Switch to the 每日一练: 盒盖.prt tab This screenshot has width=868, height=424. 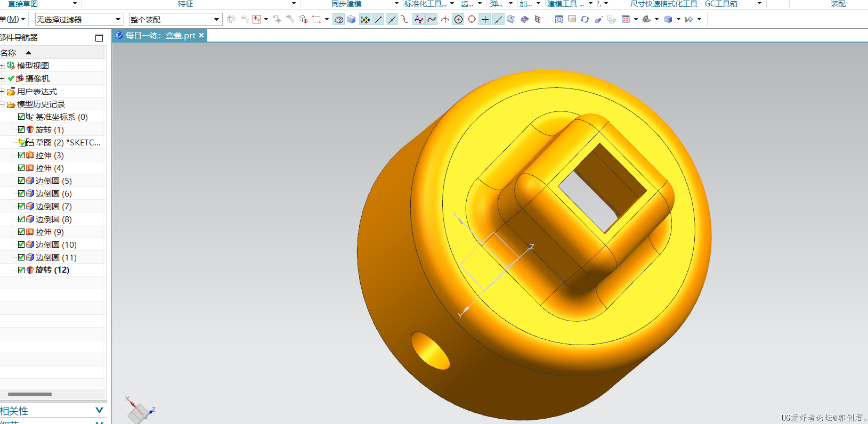point(160,35)
